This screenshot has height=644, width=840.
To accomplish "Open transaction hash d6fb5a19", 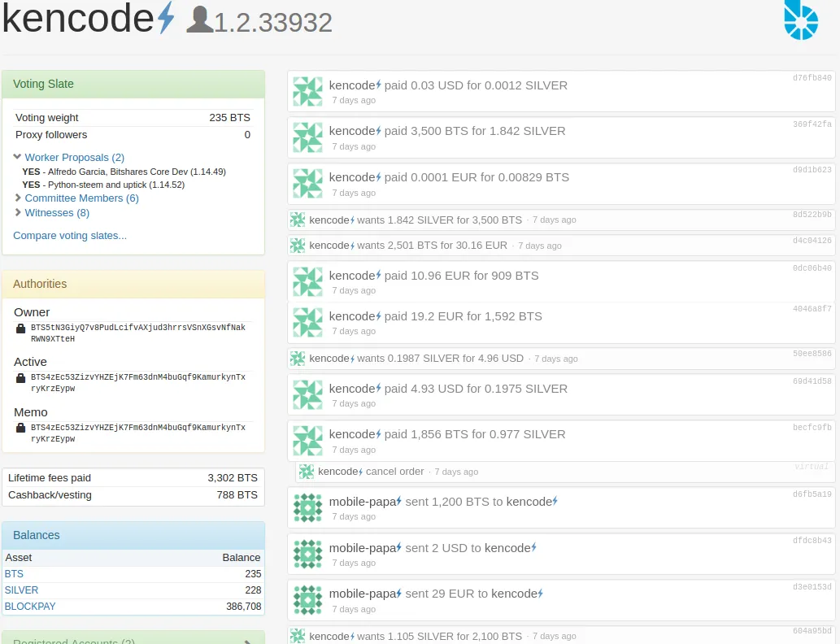I will coord(812,494).
